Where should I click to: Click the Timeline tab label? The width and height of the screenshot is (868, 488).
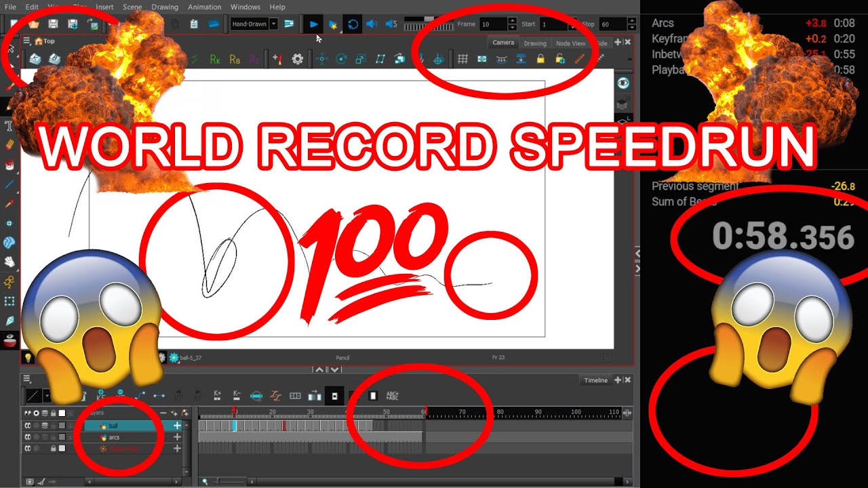point(596,381)
